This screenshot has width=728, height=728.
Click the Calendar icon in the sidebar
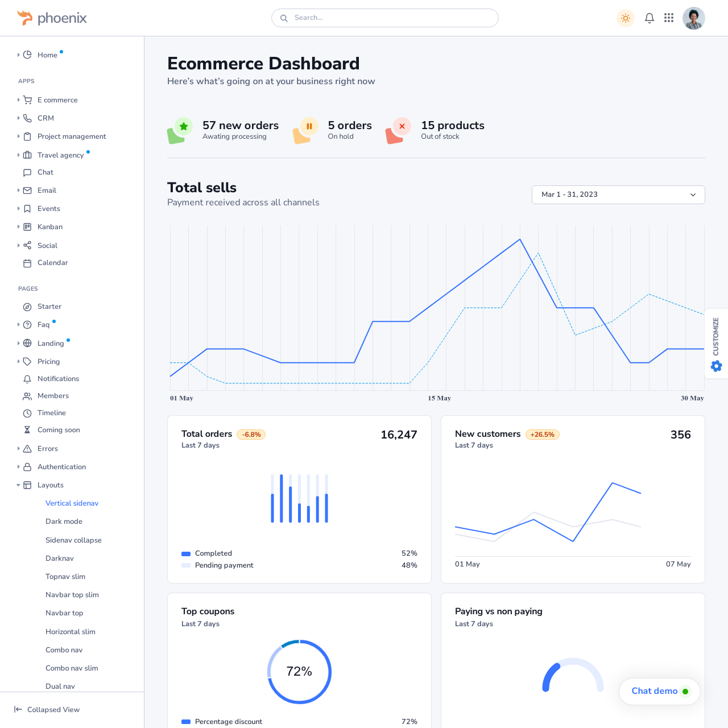pos(27,263)
